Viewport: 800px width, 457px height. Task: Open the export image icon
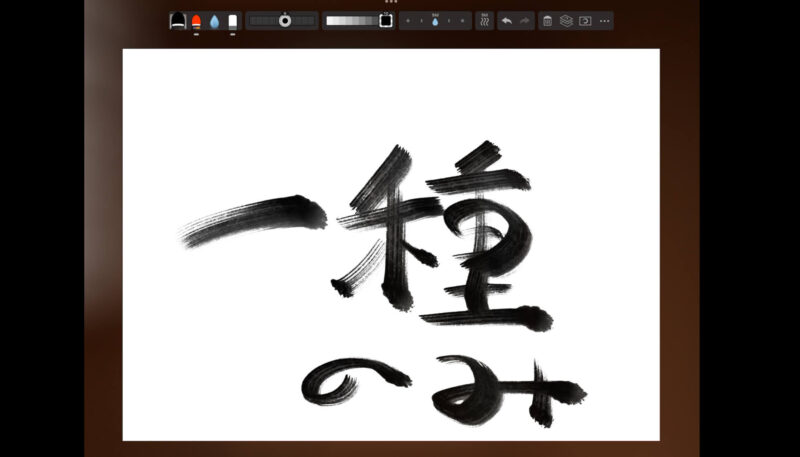coord(585,21)
